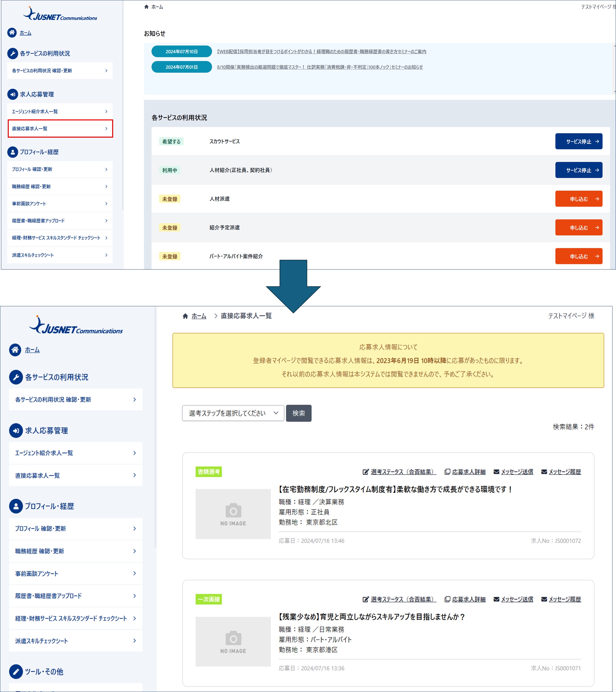This screenshot has height=692, width=616.
Task: Click the NO IMAGE thumbnail of the 東京都港区 job
Action: (x=233, y=642)
